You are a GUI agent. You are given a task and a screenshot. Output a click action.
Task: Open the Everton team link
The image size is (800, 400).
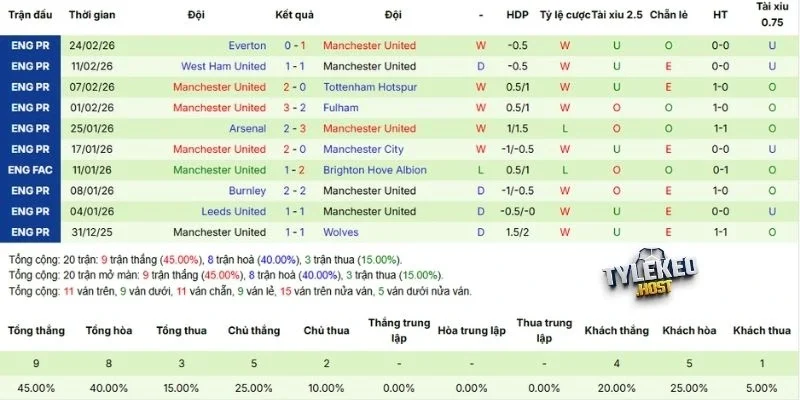point(247,45)
